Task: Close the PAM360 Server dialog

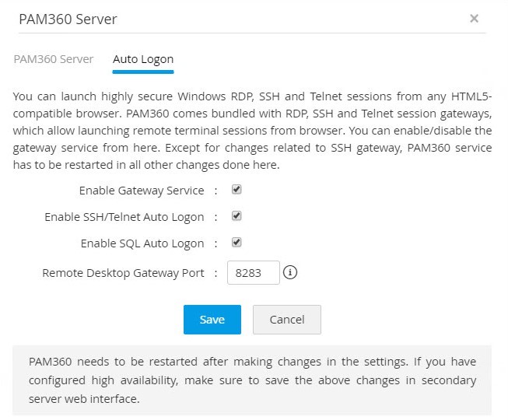Action: 474,19
